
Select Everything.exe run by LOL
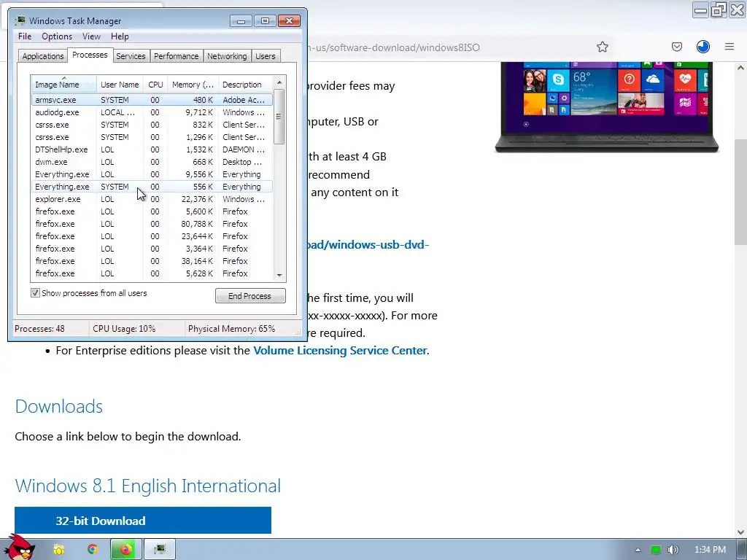(x=152, y=174)
